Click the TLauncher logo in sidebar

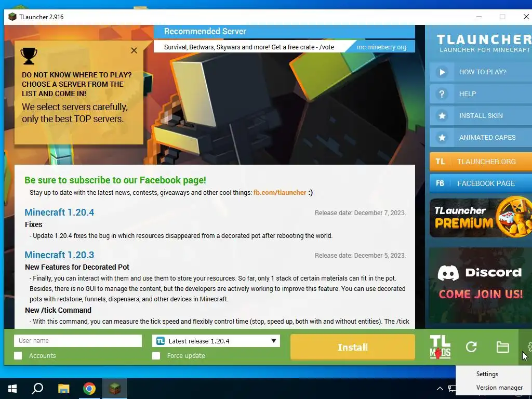point(484,43)
